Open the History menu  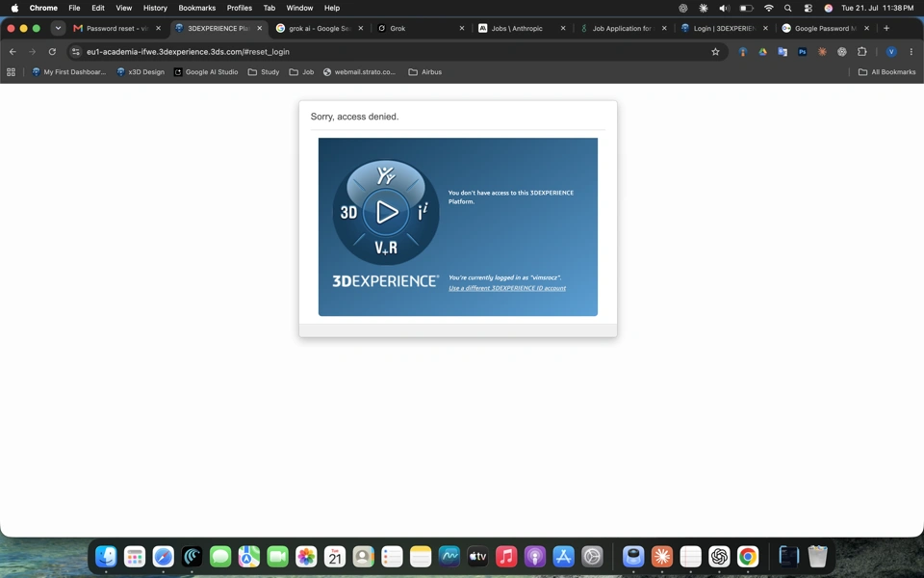point(155,9)
